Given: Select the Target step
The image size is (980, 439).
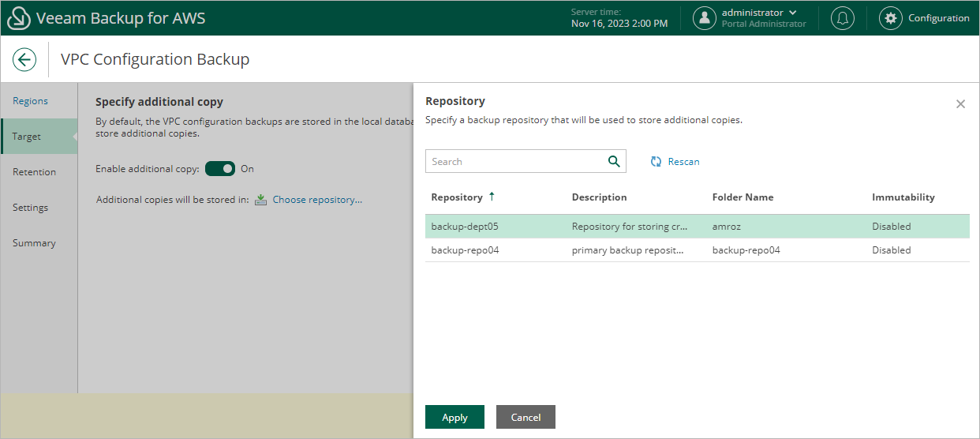Looking at the screenshot, I should [x=39, y=137].
